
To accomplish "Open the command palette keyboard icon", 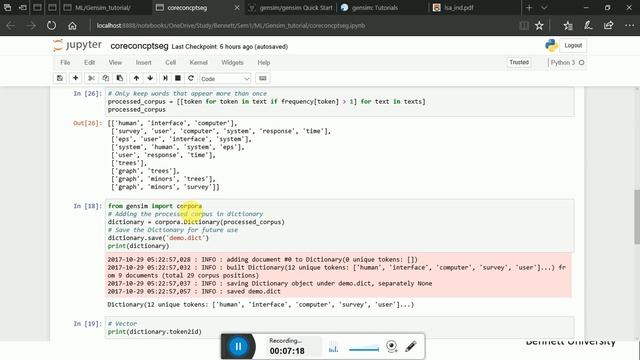I will (x=262, y=78).
